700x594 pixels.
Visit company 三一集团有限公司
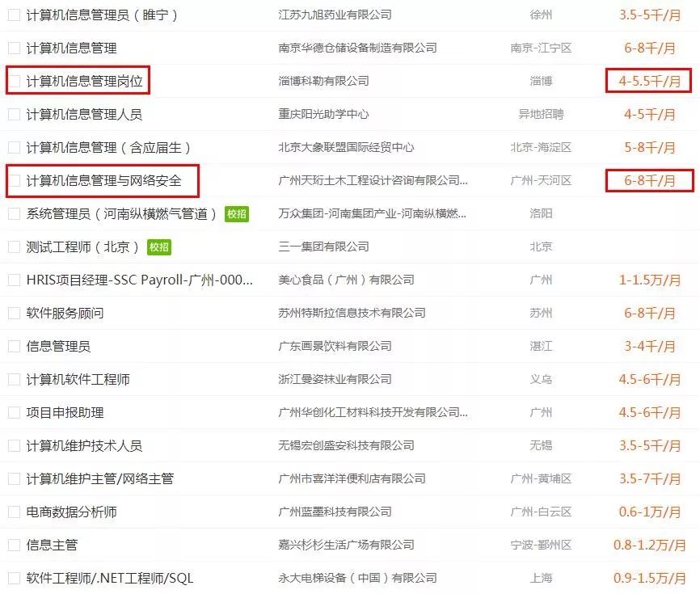click(x=323, y=246)
